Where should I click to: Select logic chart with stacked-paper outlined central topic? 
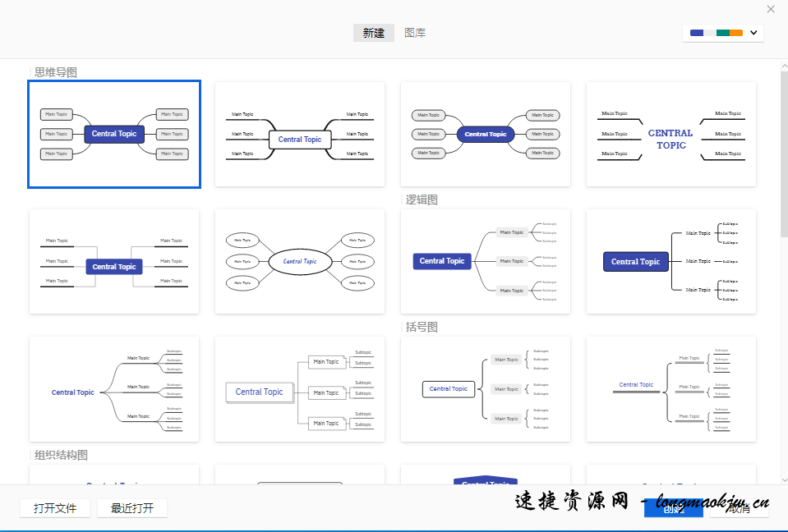click(300, 389)
